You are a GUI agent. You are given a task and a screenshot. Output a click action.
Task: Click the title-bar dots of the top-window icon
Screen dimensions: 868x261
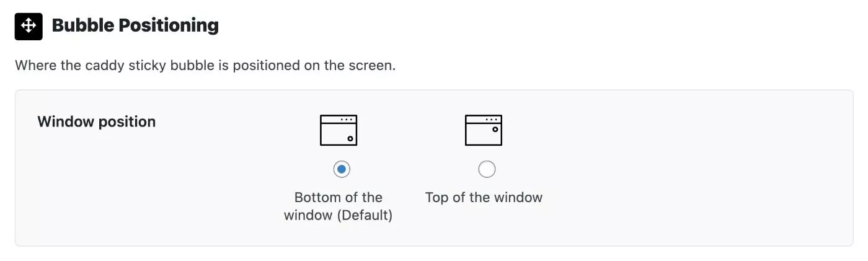493,119
